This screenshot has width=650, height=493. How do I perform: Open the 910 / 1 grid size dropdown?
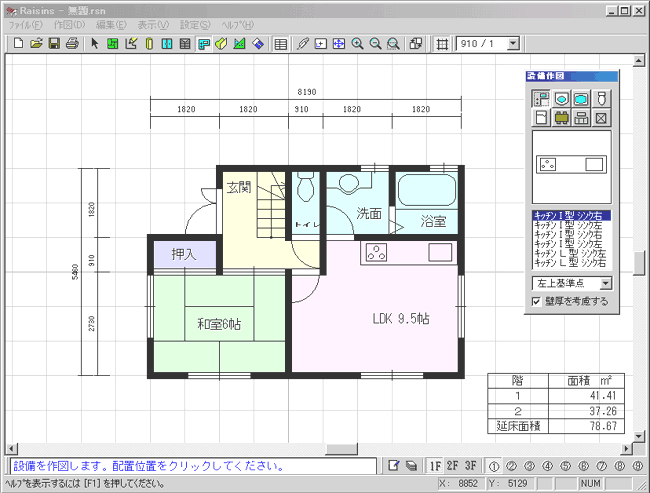(x=513, y=44)
